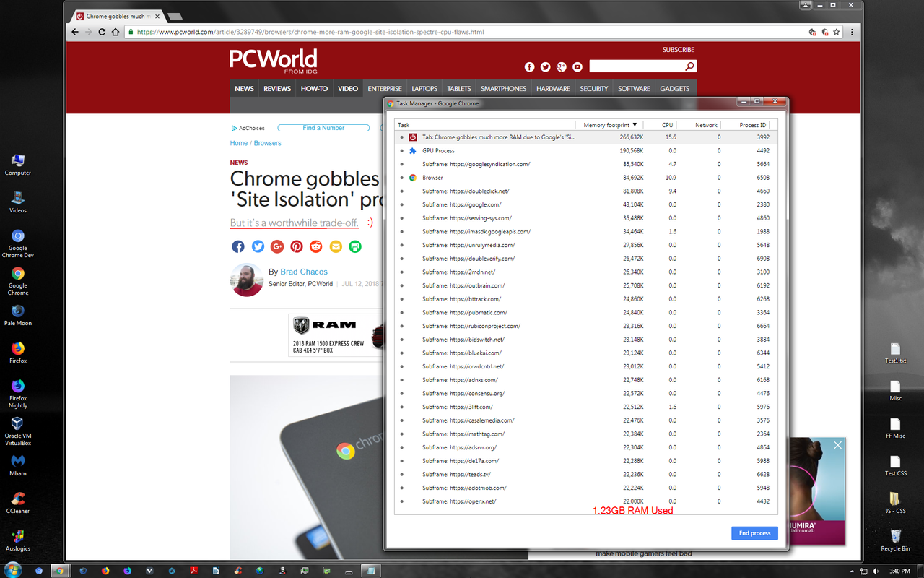The width and height of the screenshot is (924, 578).
Task: Open the SECURITY section in PCWorld navigation
Action: click(594, 88)
